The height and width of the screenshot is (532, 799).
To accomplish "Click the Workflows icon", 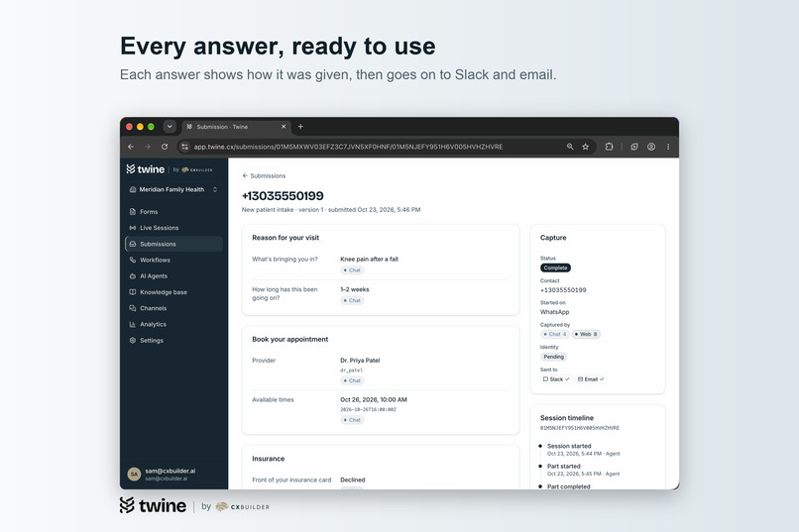I will [x=133, y=260].
